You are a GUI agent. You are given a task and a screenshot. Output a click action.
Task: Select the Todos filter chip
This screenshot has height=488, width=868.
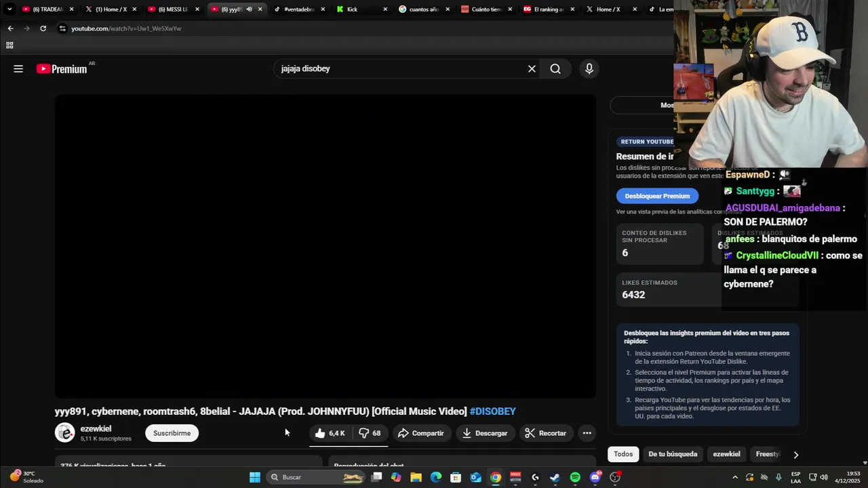tap(623, 454)
